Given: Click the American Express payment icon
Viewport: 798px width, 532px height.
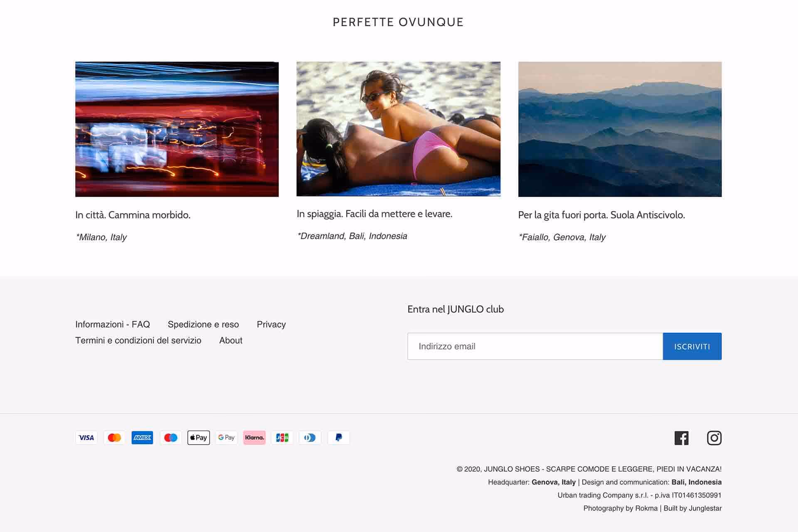Looking at the screenshot, I should coord(142,438).
